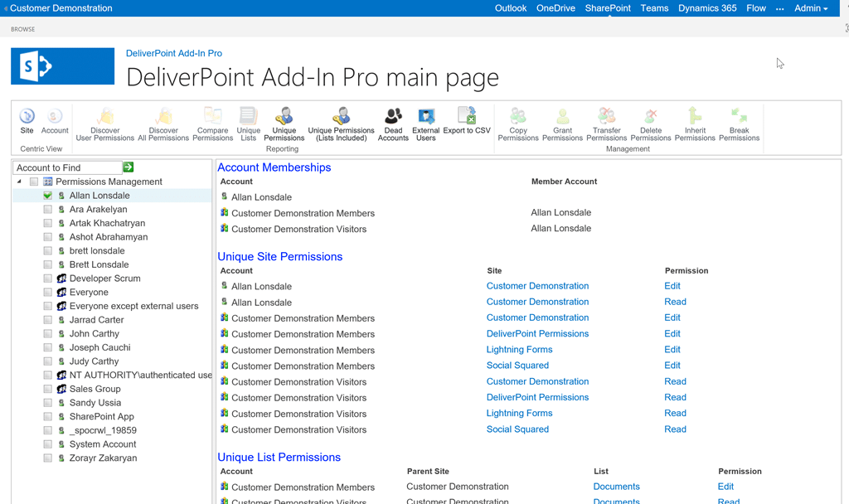849x504 pixels.
Task: Run the Unique Permissions report
Action: pyautogui.click(x=284, y=124)
